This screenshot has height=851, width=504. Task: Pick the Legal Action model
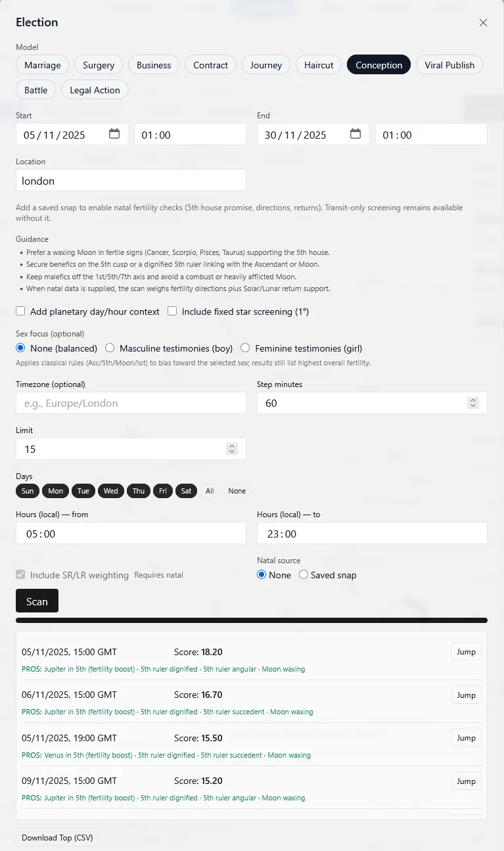point(95,90)
